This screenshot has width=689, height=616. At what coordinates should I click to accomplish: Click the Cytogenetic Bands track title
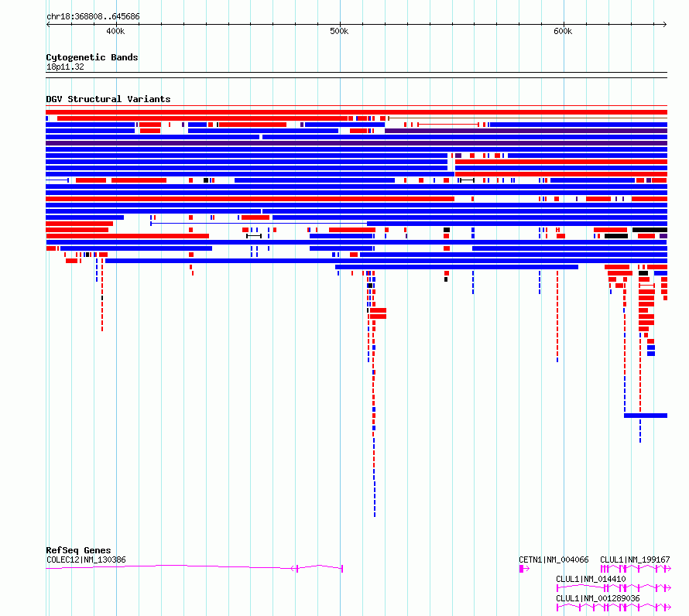point(92,57)
